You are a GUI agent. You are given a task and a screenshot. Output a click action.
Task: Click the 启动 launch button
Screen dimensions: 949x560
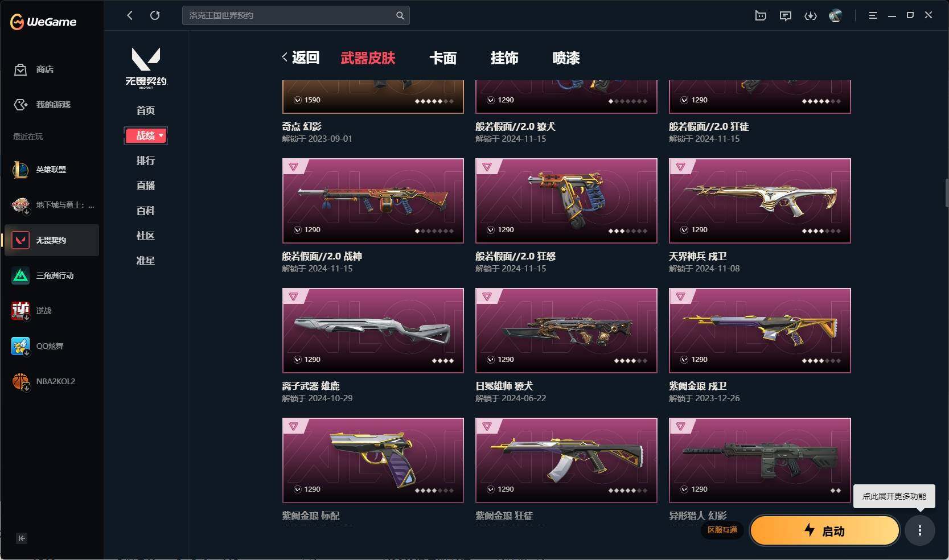pos(825,531)
